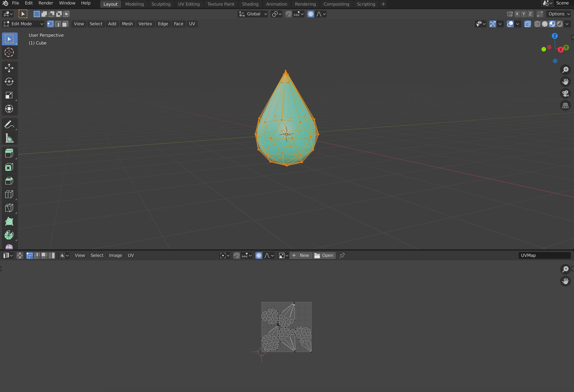Open the Render menu

coord(46,3)
